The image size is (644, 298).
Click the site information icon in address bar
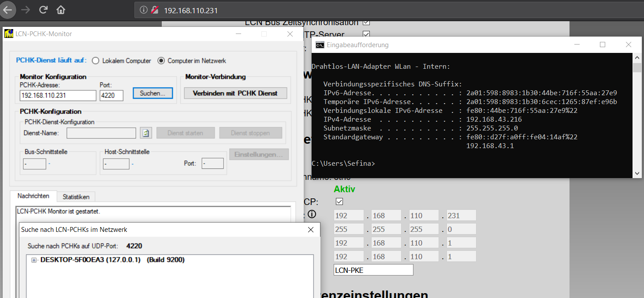(143, 10)
